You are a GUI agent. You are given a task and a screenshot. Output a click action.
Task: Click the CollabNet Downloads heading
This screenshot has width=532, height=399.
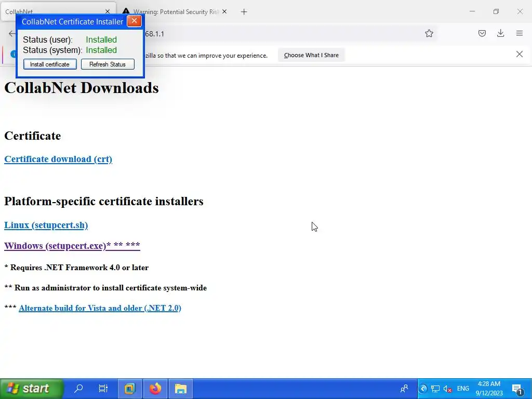tap(82, 88)
